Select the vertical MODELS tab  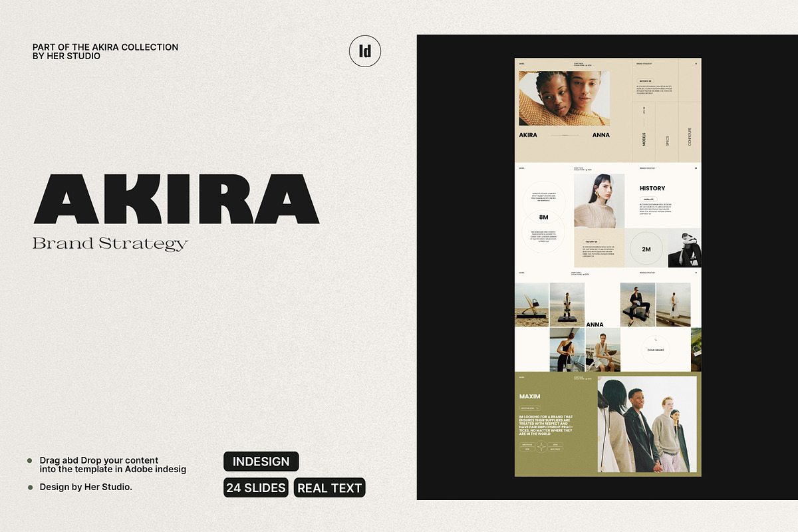(644, 138)
